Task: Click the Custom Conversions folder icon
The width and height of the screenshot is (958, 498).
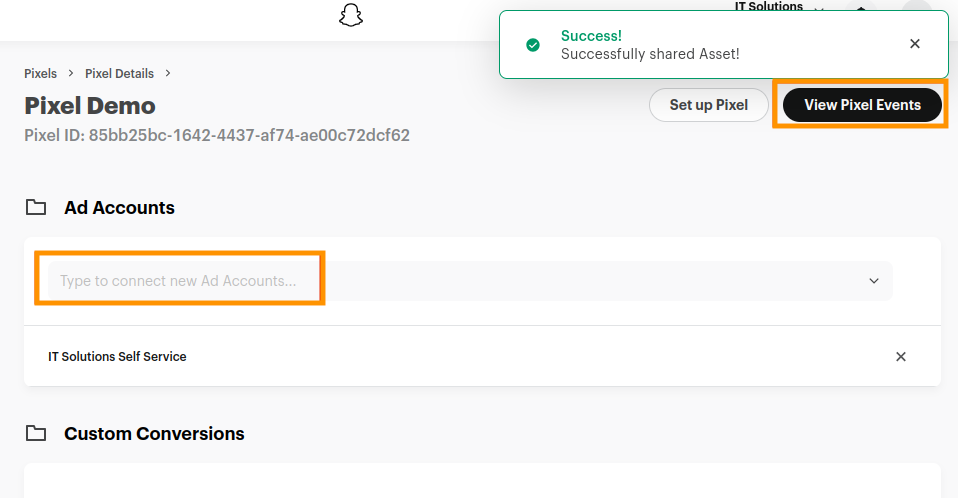Action: (x=36, y=434)
